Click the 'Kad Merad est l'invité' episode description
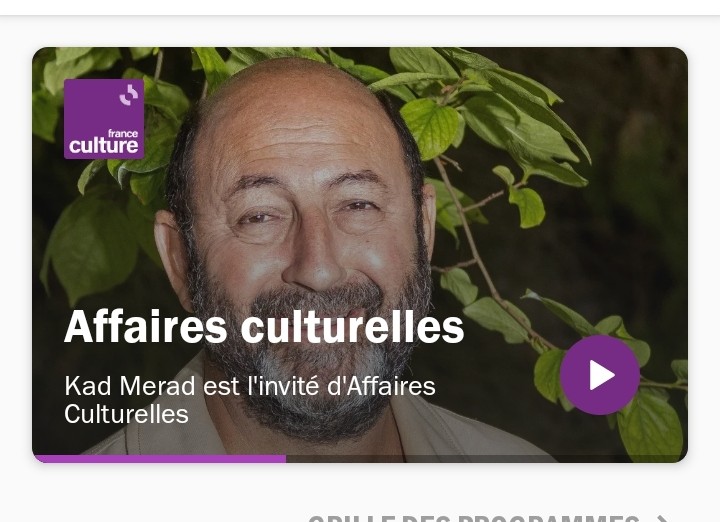 [x=250, y=399]
